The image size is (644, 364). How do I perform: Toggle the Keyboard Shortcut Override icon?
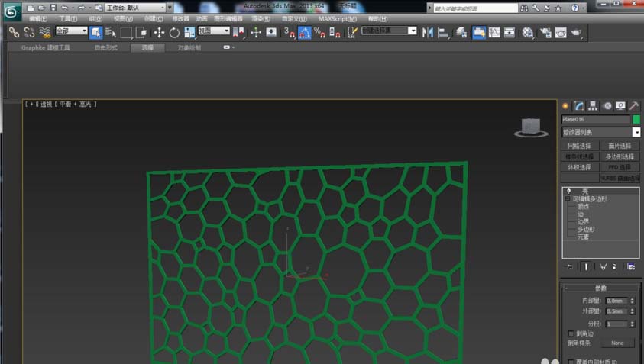coord(271,32)
